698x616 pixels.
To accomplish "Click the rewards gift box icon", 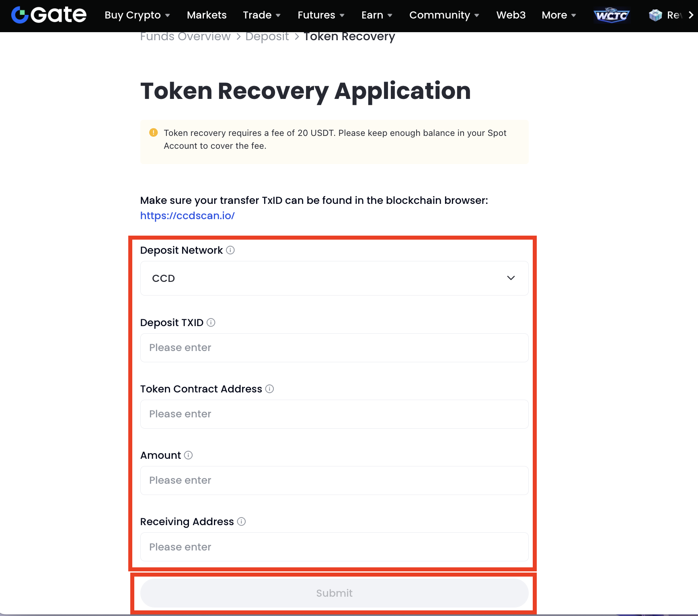I will click(x=655, y=15).
